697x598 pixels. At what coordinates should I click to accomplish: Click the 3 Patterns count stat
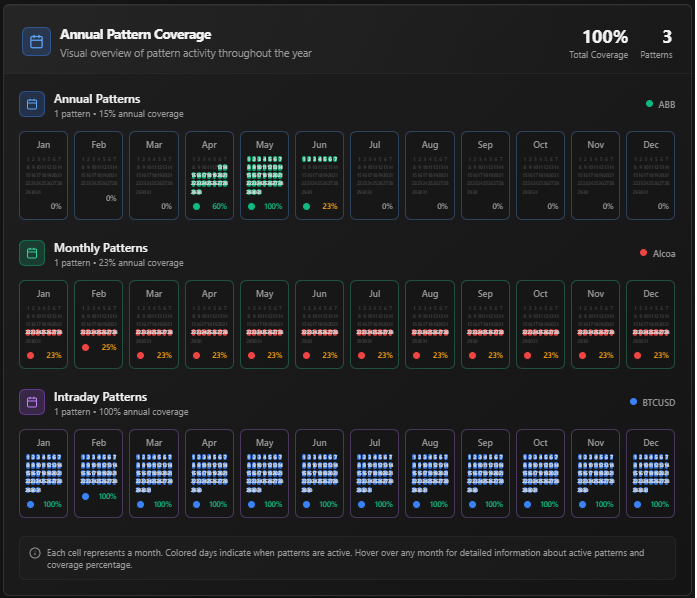(657, 44)
